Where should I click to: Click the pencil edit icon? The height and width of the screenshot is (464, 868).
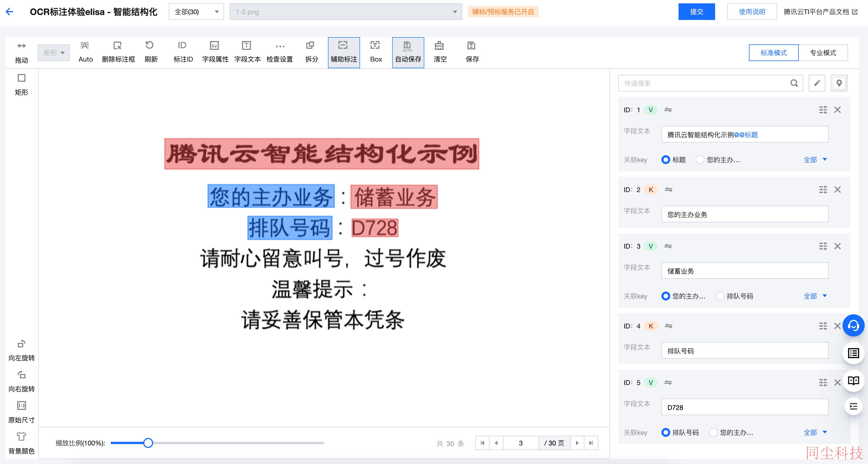point(817,83)
